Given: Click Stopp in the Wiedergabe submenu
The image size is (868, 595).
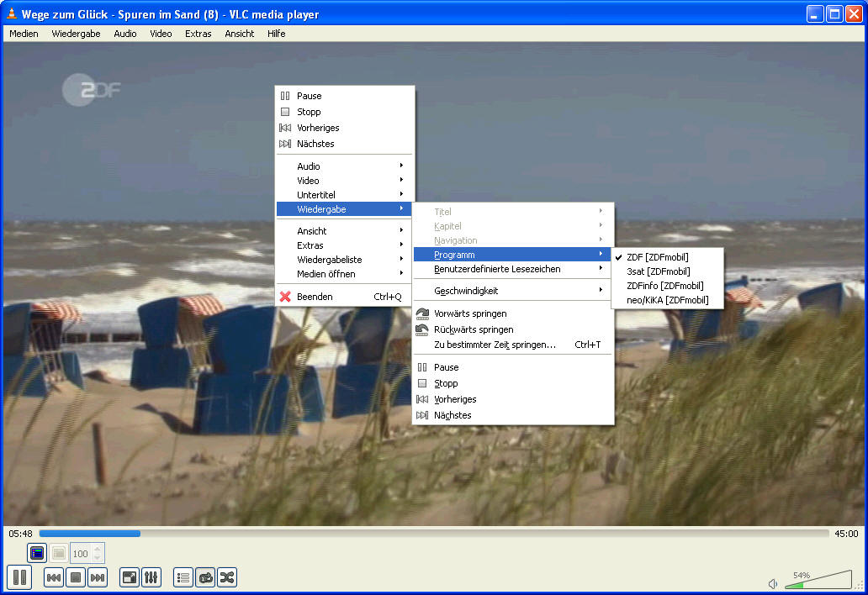Looking at the screenshot, I should pos(512,383).
